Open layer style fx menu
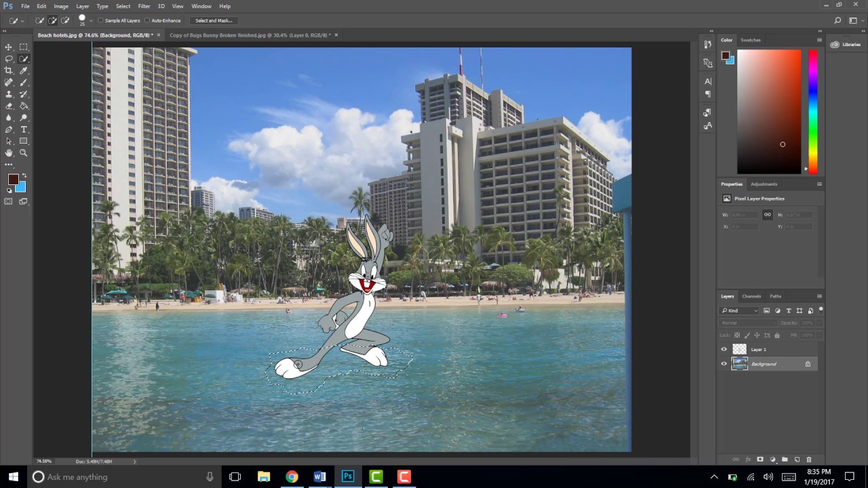The height and width of the screenshot is (488, 868). click(x=748, y=460)
